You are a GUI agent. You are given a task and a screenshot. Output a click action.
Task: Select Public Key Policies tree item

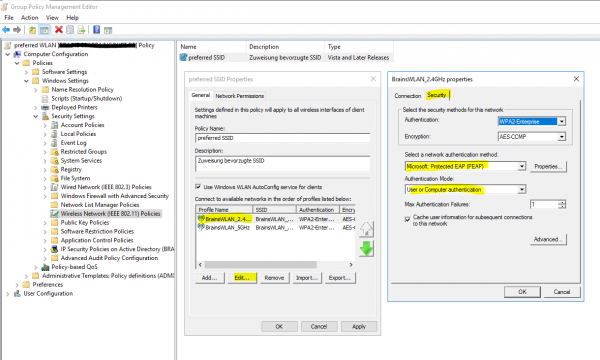85,223
